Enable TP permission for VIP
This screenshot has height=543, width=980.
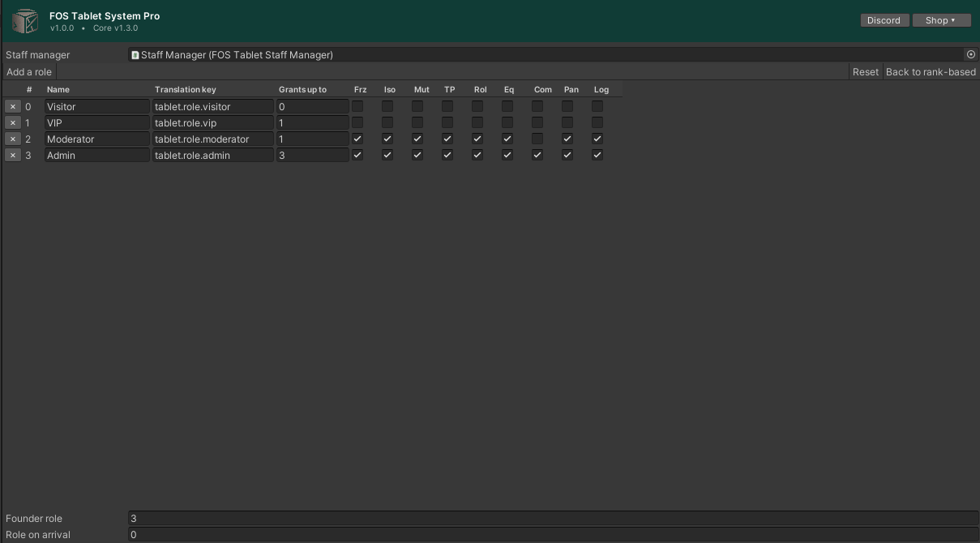pos(447,122)
